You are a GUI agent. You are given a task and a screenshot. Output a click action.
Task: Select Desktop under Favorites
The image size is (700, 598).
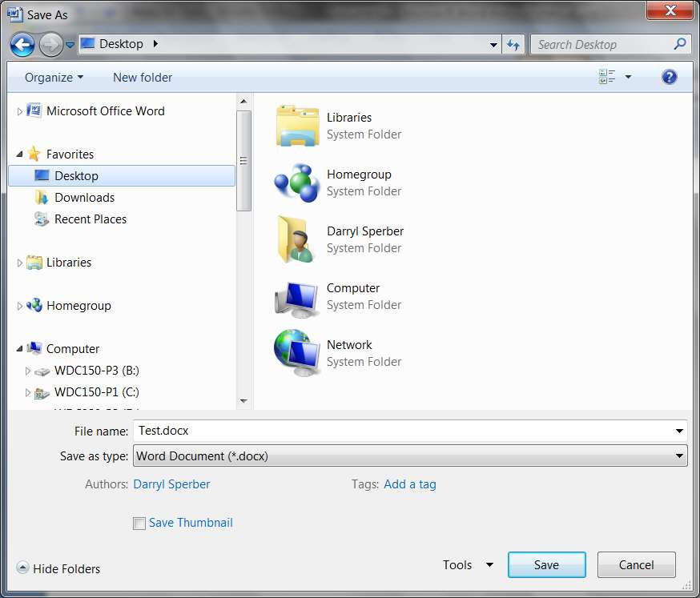[122, 176]
